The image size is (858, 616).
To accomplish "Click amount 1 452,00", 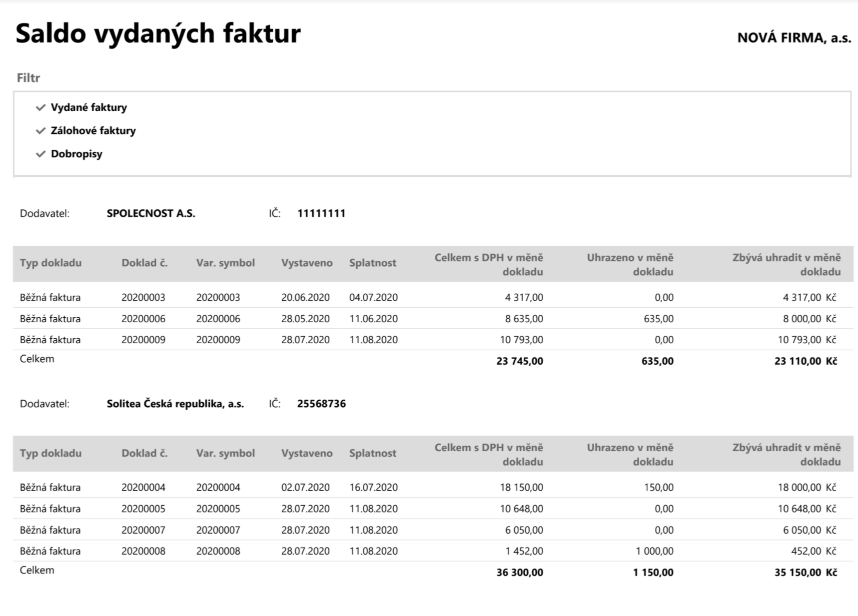I will 524,551.
